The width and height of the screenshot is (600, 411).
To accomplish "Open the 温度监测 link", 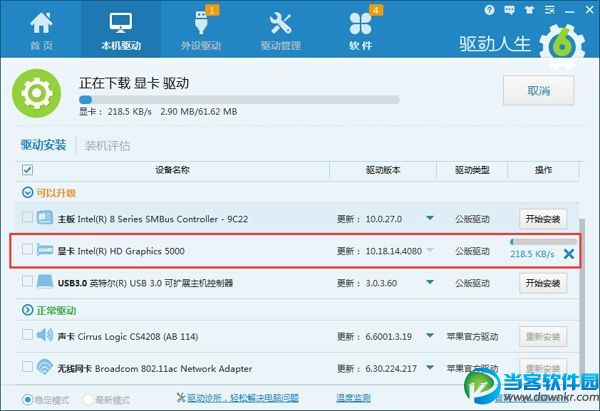I will point(353,398).
